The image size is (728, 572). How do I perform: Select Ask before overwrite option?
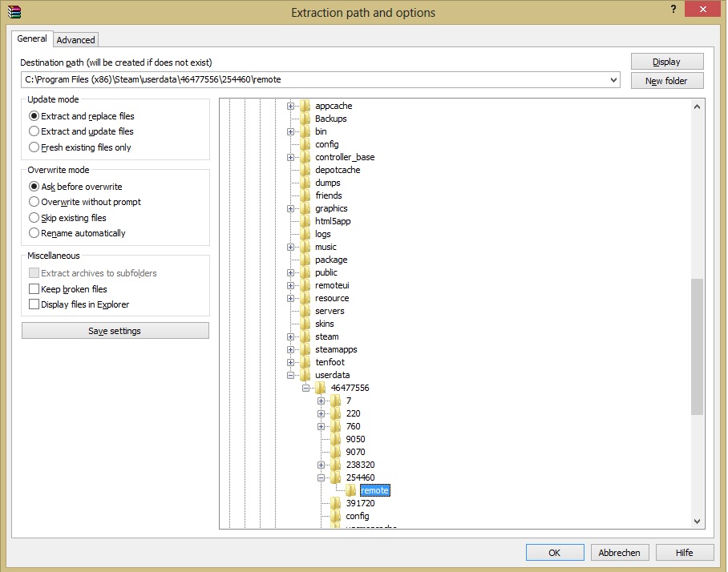75,187
